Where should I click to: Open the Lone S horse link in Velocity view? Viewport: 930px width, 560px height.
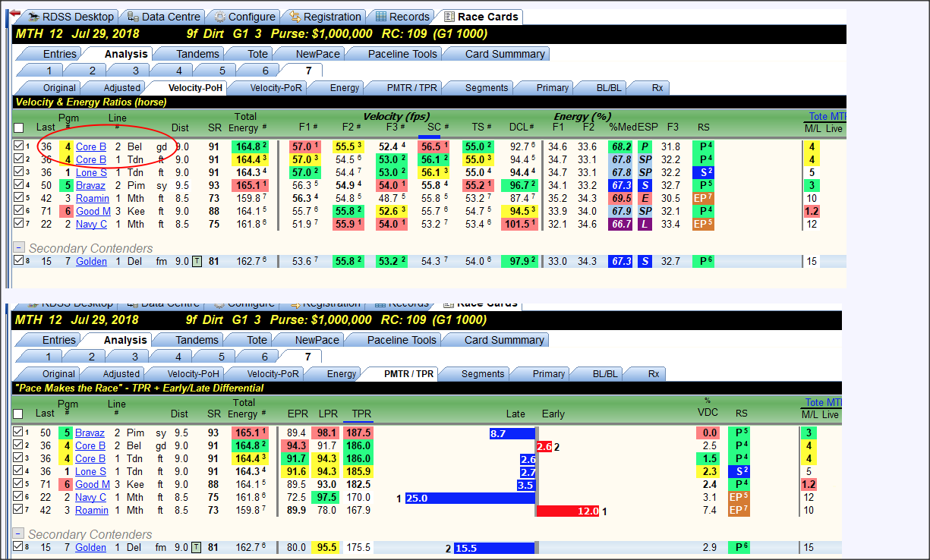point(91,172)
